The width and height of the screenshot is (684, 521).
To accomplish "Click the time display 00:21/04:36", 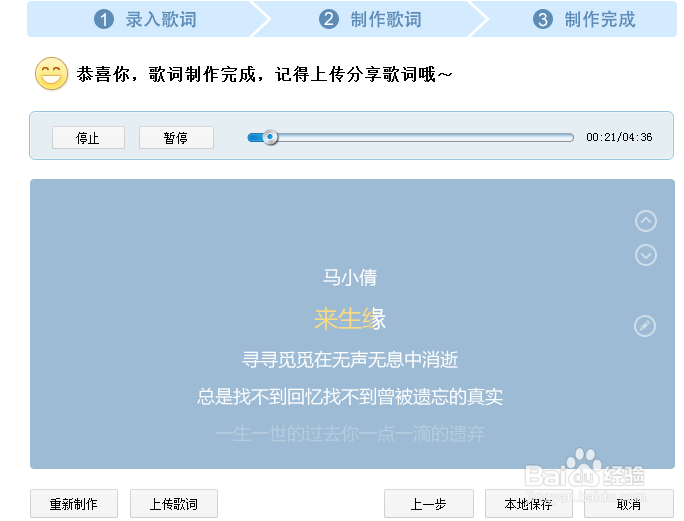I will click(x=619, y=137).
